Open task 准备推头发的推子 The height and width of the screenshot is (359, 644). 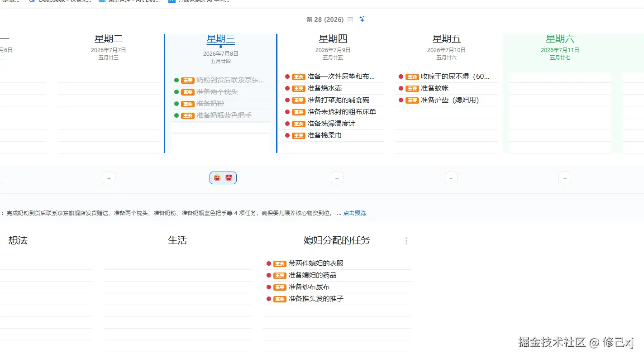tap(316, 299)
